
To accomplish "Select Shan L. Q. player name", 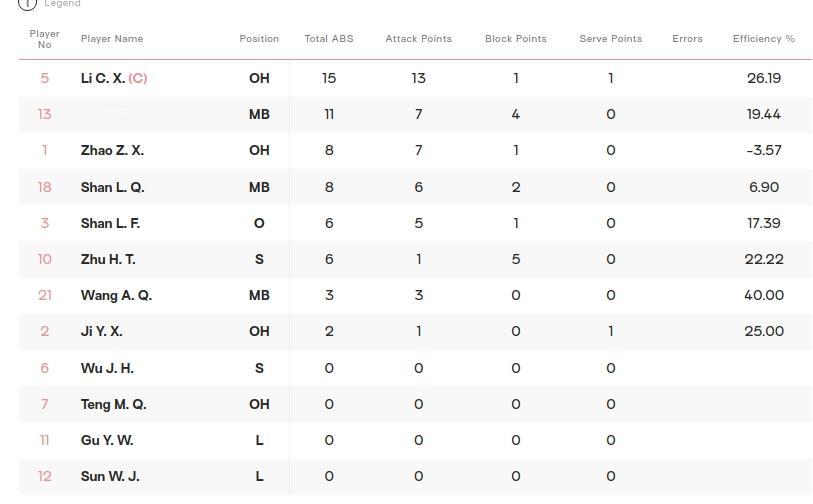I will click(113, 187).
